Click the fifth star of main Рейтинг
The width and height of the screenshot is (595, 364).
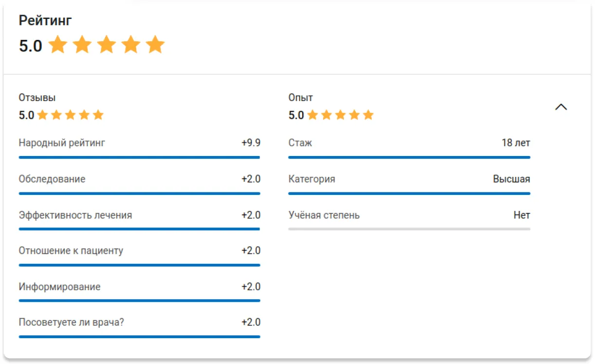tap(155, 45)
